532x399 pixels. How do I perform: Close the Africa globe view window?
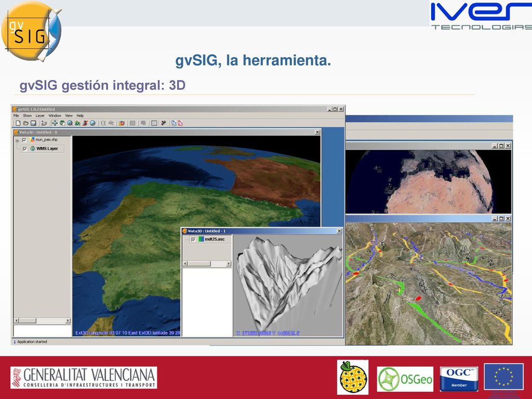508,145
